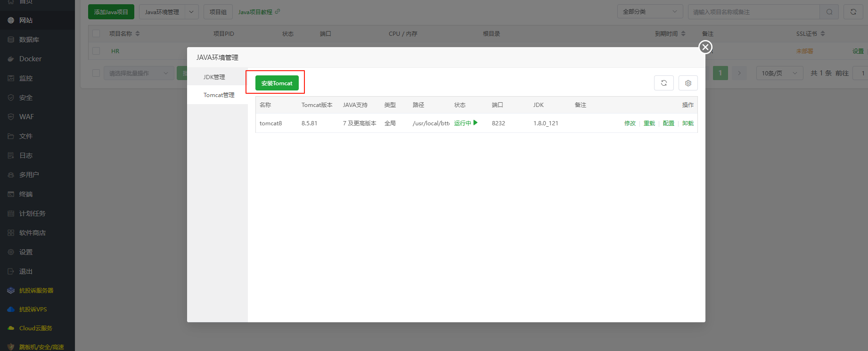
Task: Switch to the JDK管理 tab
Action: tap(214, 77)
